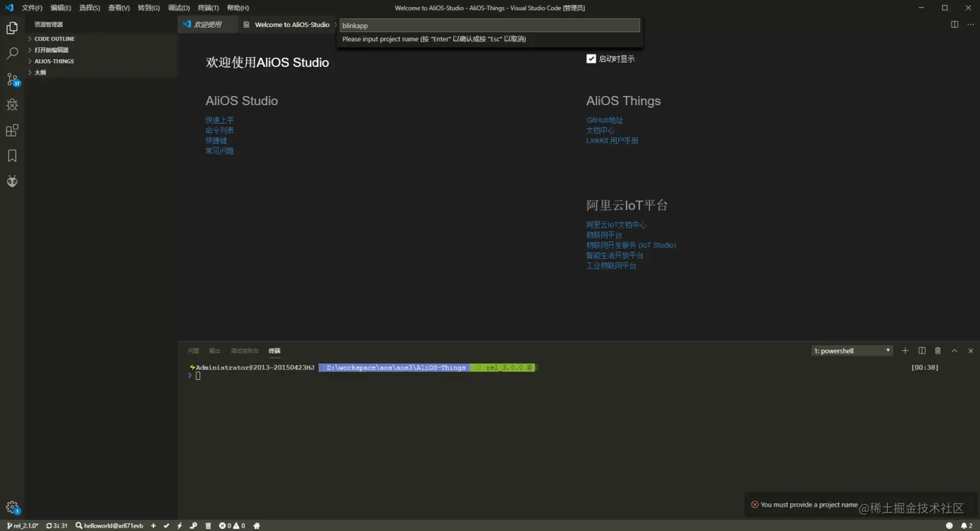
Task: Click the plug connect icon in status bar
Action: tap(193, 526)
